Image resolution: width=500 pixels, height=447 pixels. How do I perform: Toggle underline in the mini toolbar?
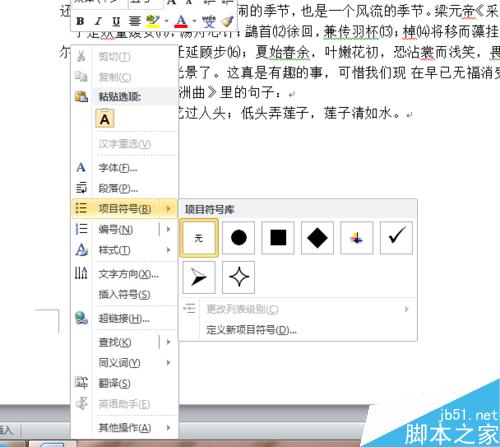(116, 22)
